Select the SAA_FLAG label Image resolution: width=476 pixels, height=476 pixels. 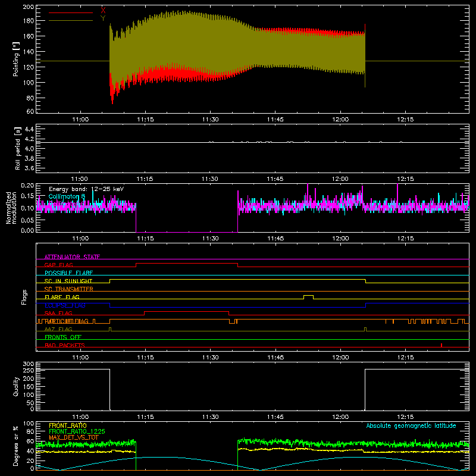pos(58,313)
